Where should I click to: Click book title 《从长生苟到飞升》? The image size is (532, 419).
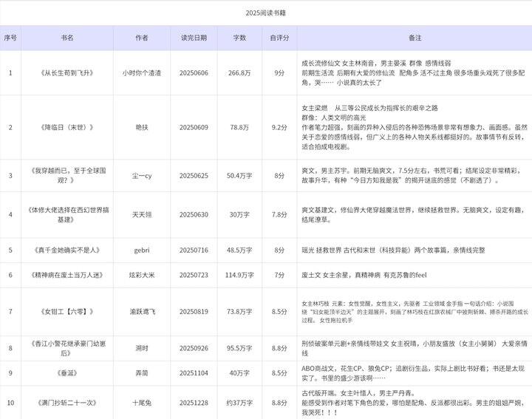pos(67,73)
